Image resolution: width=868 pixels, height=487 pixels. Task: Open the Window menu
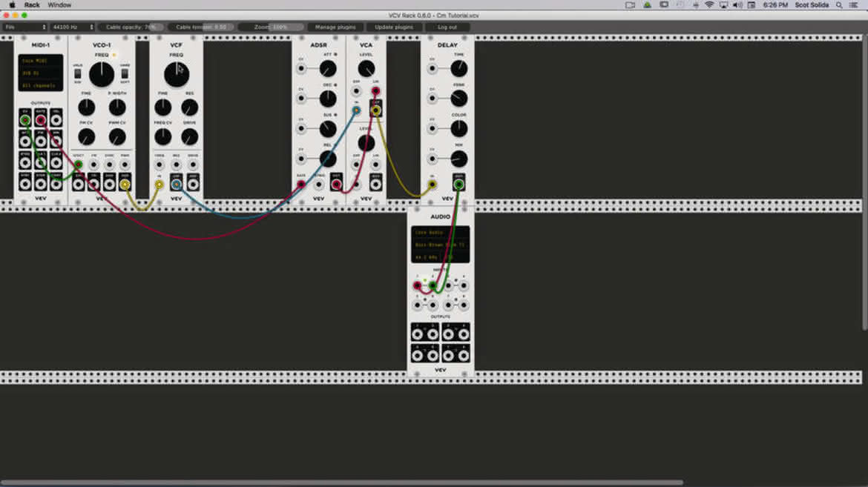tap(59, 5)
